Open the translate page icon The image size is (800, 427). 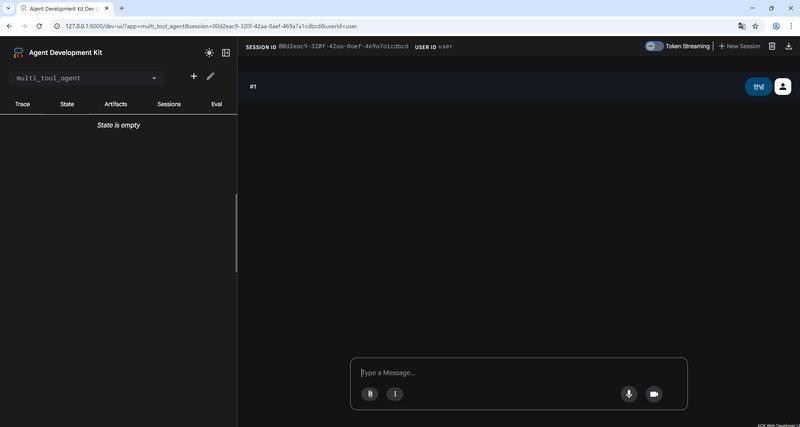coord(742,26)
